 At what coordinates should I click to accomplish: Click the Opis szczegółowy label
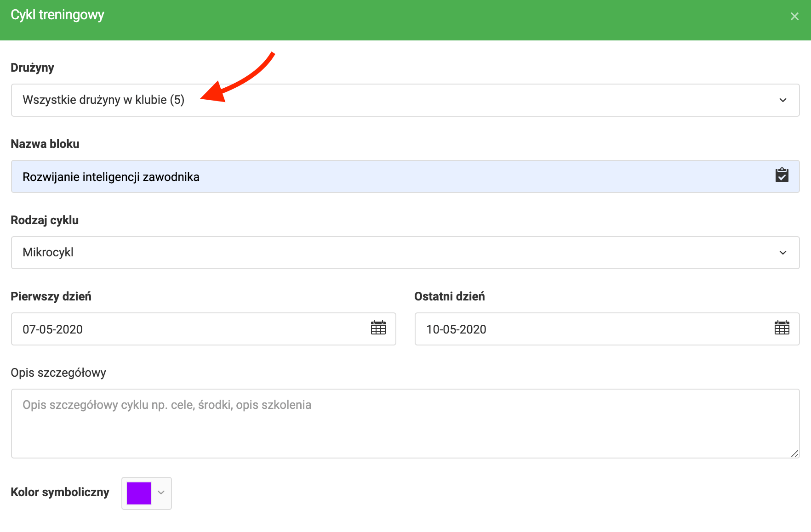(58, 373)
